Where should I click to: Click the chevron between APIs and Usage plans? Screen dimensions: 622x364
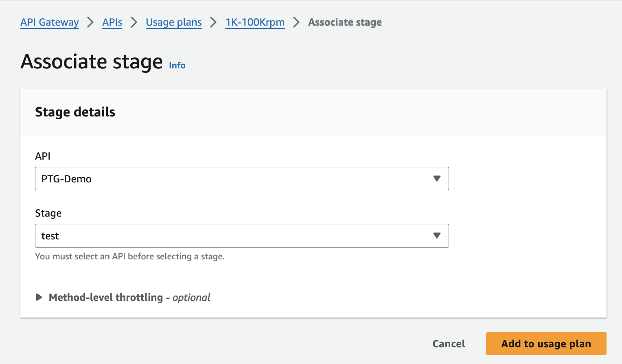point(134,22)
